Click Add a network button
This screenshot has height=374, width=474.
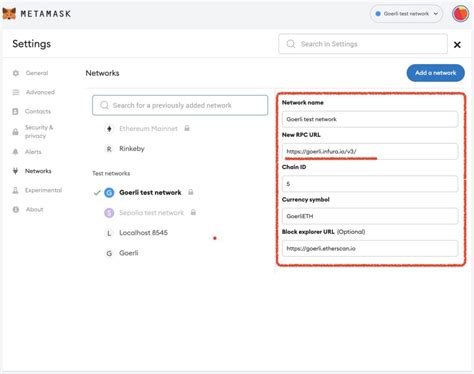pos(435,73)
